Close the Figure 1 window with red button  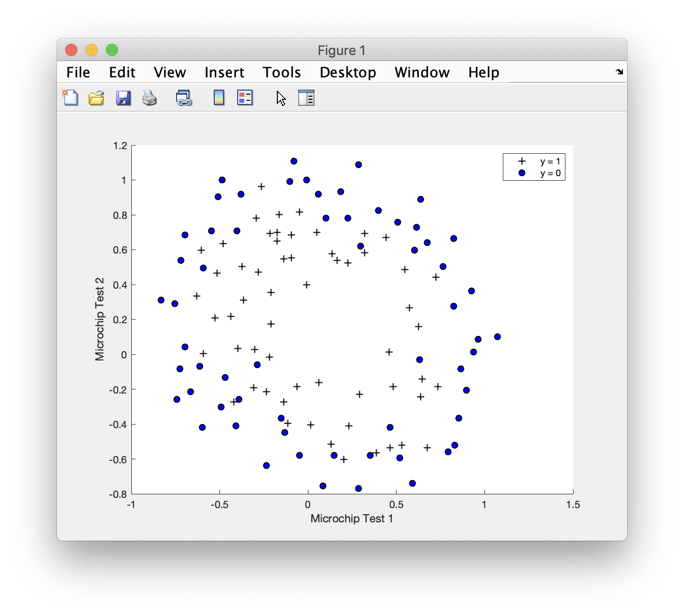point(71,50)
